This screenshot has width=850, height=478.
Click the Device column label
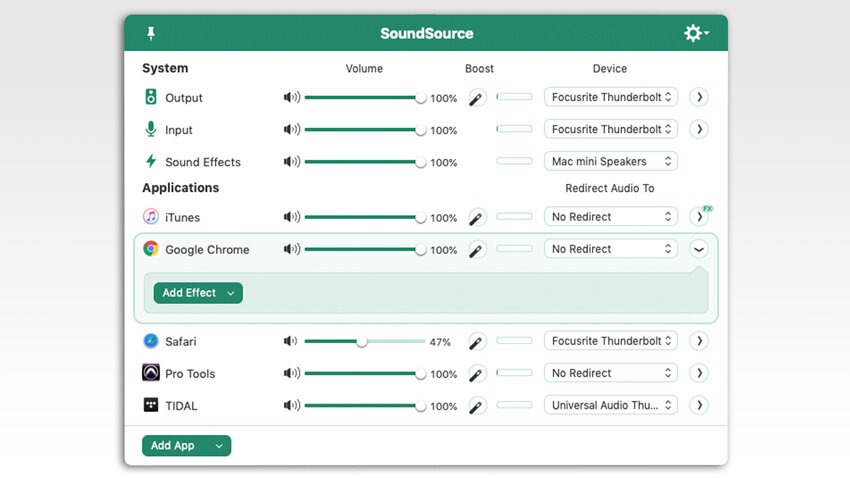coord(610,69)
